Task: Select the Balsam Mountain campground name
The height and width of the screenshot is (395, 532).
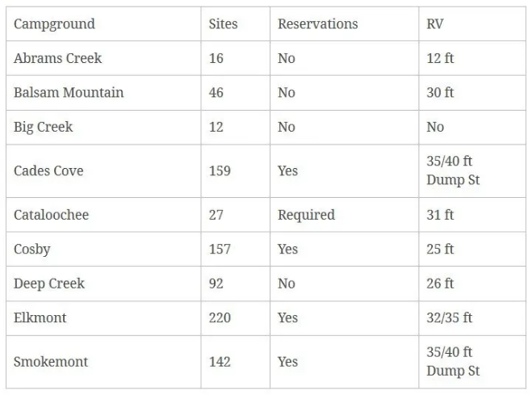Action: tap(69, 93)
